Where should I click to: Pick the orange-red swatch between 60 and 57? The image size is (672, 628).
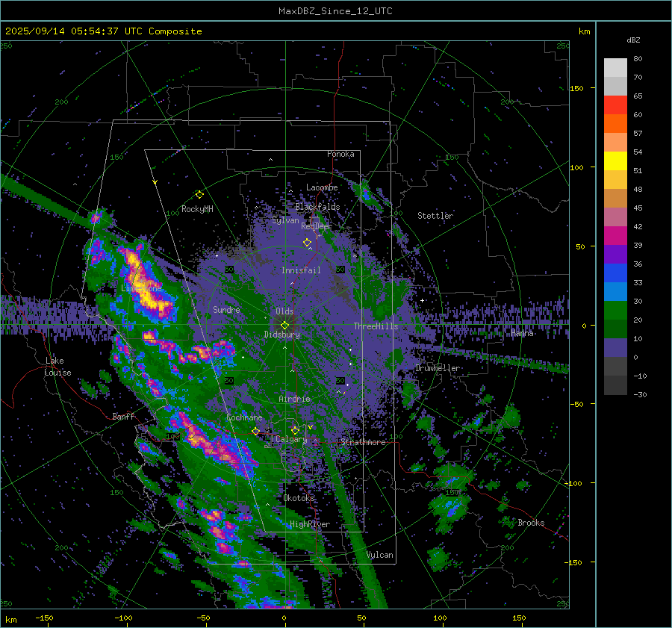click(615, 124)
